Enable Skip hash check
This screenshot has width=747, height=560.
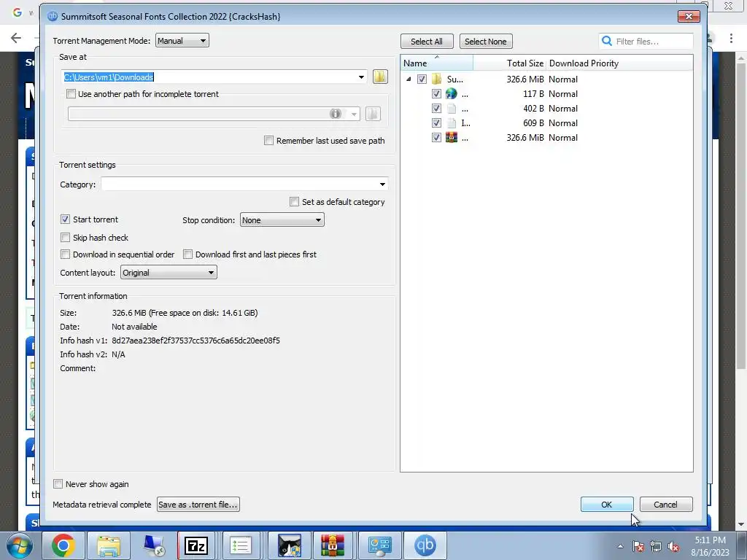coord(65,237)
